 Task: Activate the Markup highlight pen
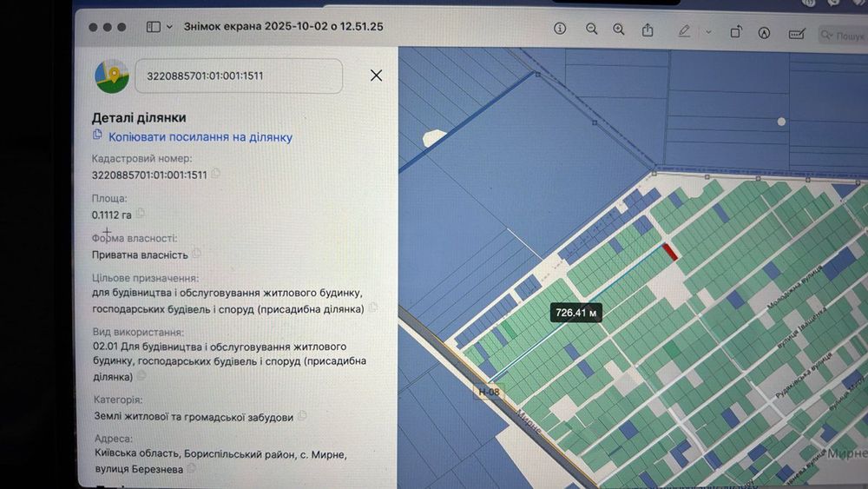click(684, 31)
